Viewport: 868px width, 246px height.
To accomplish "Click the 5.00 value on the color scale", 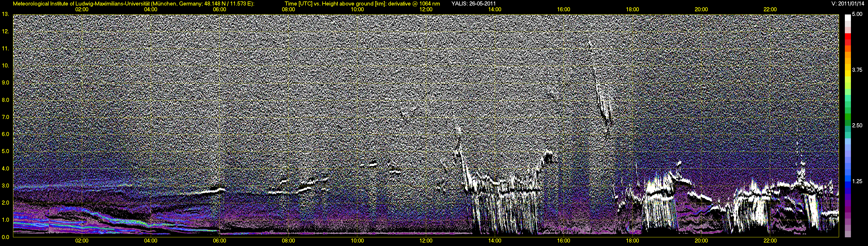I will [857, 14].
